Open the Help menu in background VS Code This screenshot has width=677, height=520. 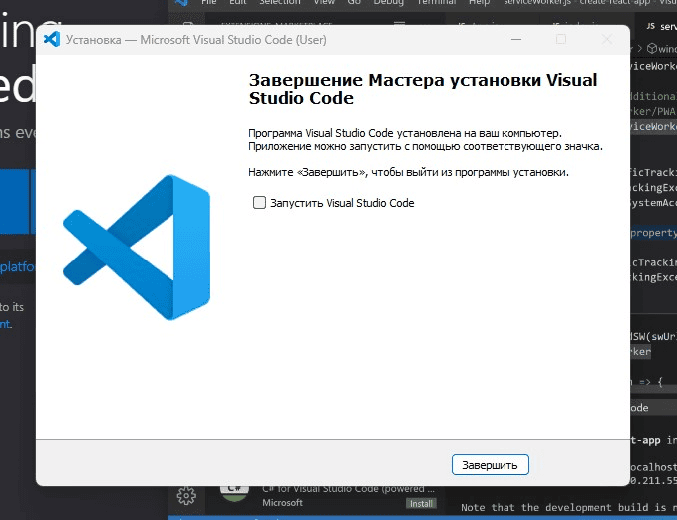tap(479, 3)
